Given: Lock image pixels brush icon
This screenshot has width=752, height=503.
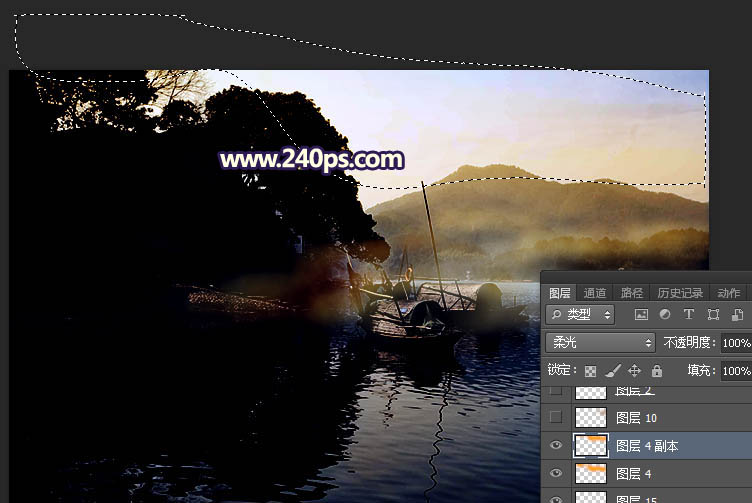Looking at the screenshot, I should 613,371.
